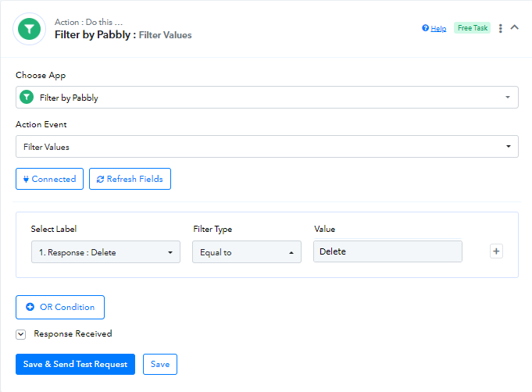Viewport: 532px width, 392px height.
Task: Add an OR Condition
Action: (x=60, y=307)
